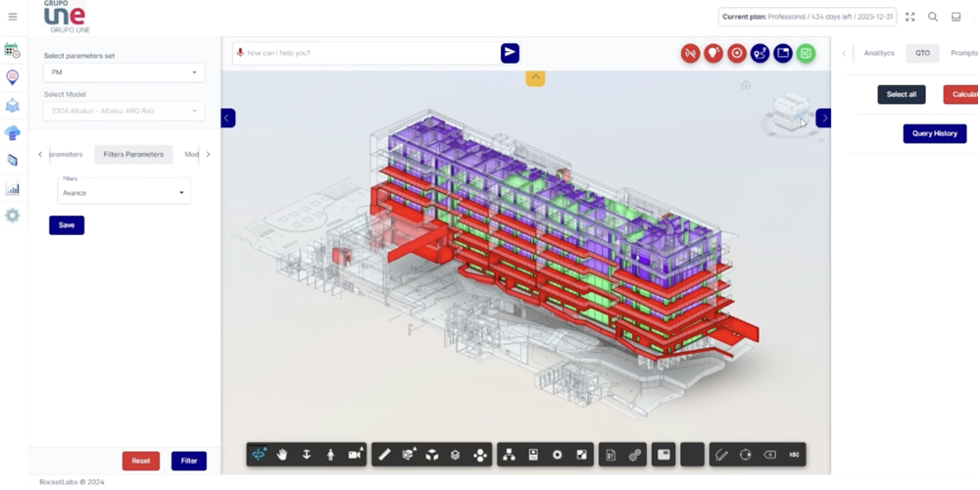The width and height of the screenshot is (980, 490).
Task: Apply with the blue Filter button
Action: click(189, 461)
